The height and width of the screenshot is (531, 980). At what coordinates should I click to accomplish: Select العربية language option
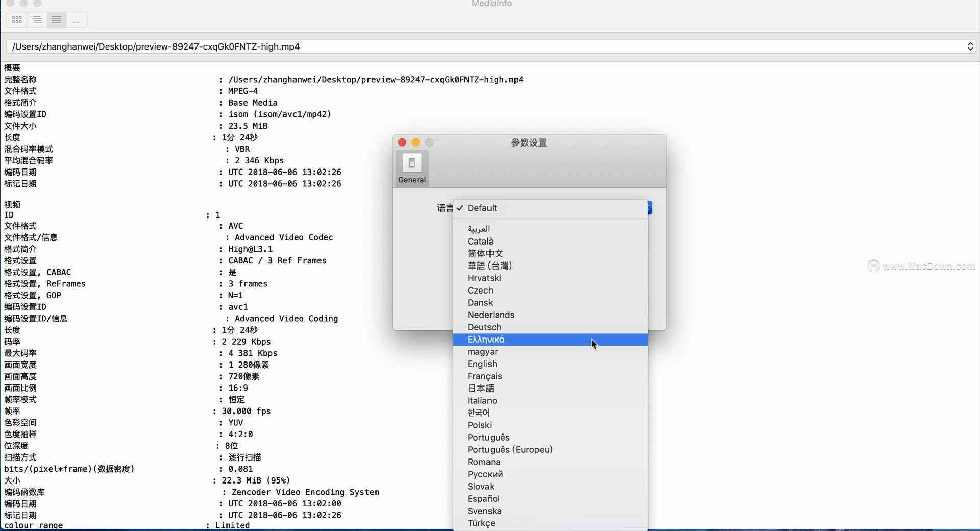pyautogui.click(x=550, y=229)
